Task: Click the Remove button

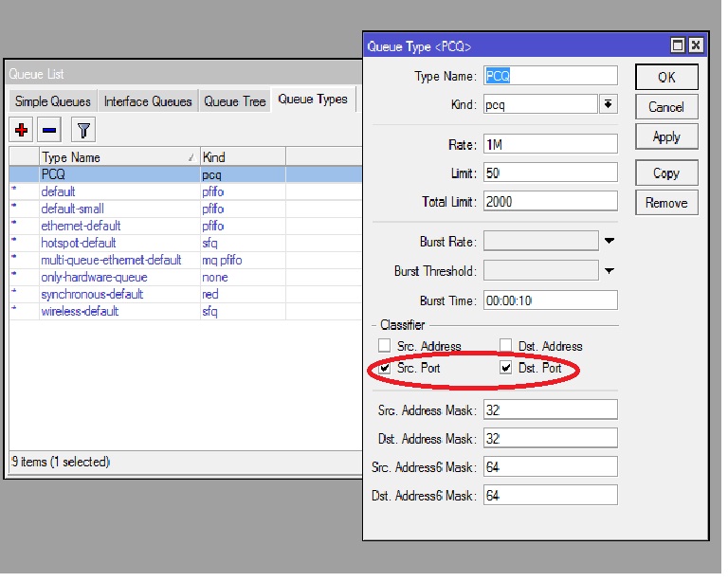Action: point(666,203)
